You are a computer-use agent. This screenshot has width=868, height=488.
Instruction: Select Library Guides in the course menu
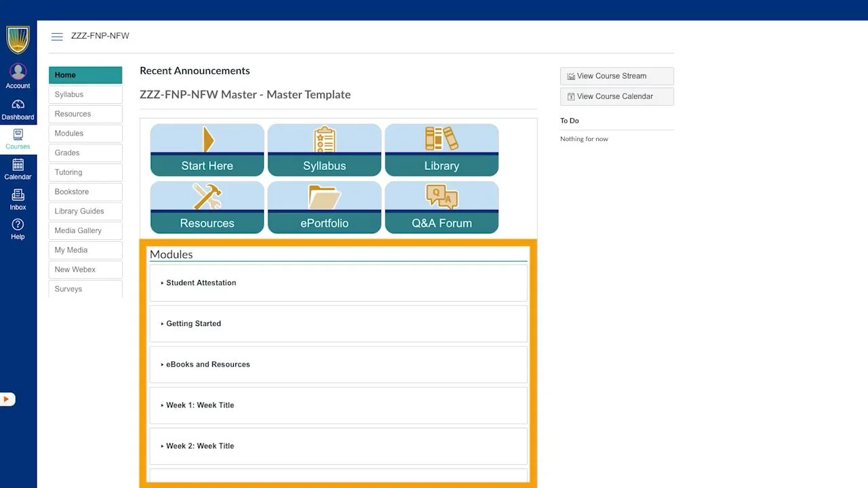coord(85,211)
